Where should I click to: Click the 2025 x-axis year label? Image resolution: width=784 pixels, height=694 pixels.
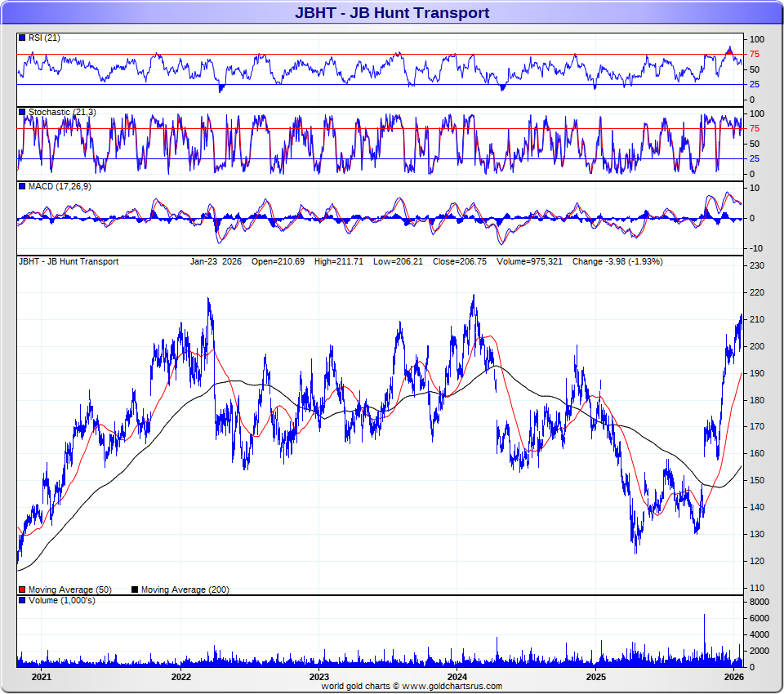coord(596,677)
